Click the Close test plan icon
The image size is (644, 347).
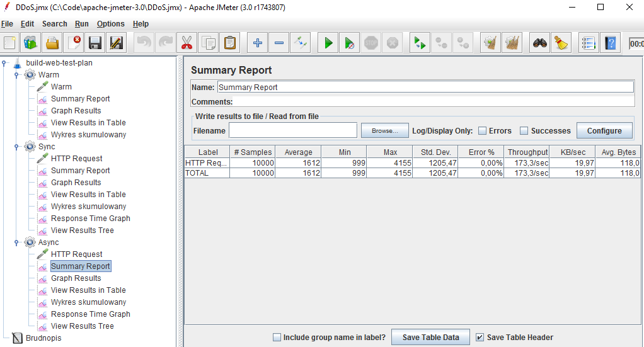74,43
